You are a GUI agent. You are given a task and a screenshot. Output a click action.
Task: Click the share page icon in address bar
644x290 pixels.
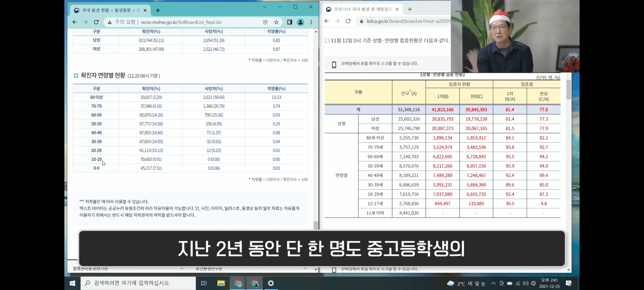pos(265,22)
